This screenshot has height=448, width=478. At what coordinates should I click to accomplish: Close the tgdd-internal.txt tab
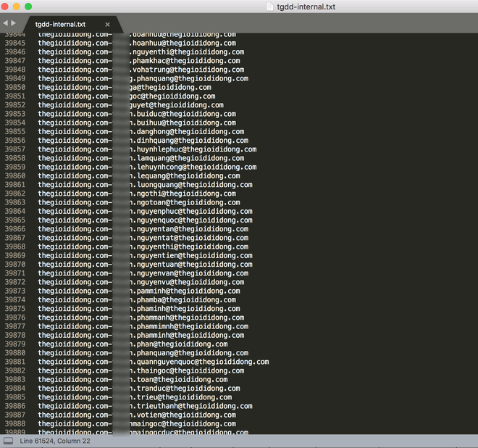point(107,25)
